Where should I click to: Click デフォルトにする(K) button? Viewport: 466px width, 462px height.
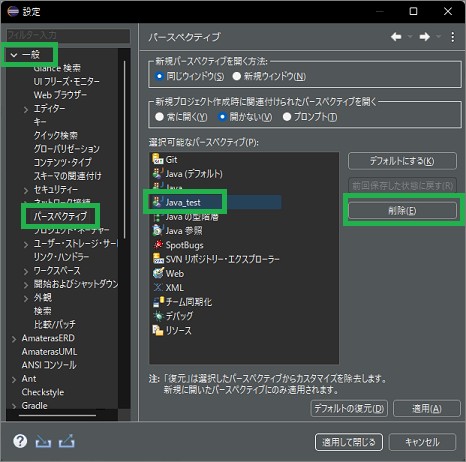click(402, 161)
